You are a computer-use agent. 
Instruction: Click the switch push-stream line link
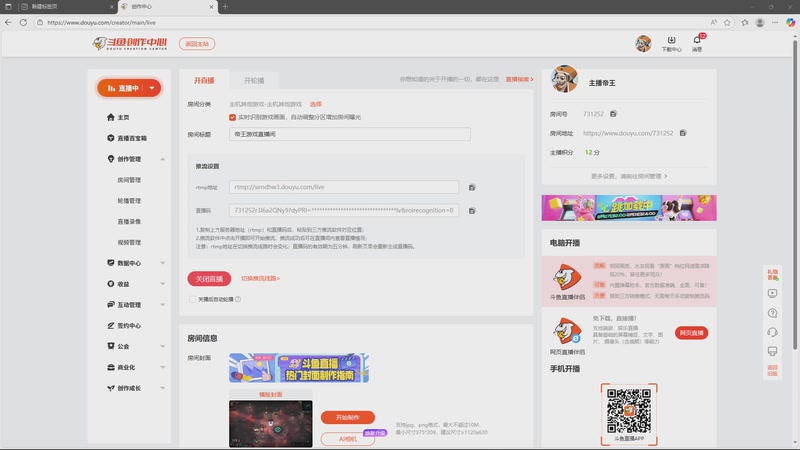coord(260,279)
